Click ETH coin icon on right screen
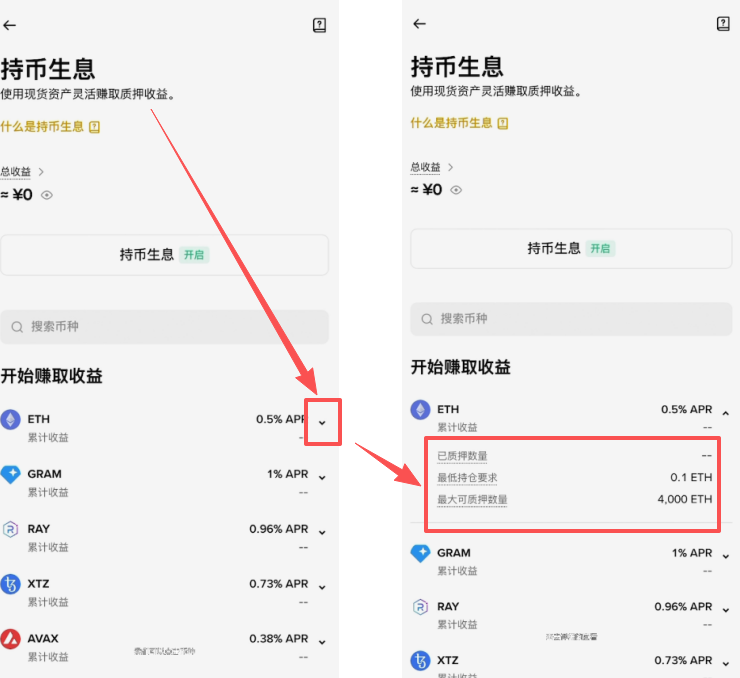 pos(420,410)
